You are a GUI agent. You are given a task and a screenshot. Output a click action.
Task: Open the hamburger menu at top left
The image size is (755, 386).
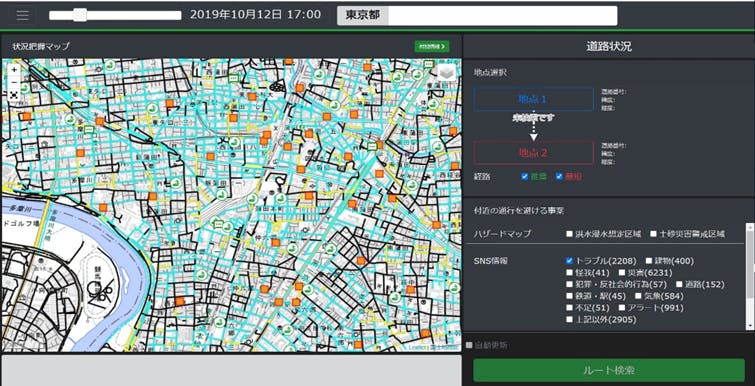coord(23,15)
